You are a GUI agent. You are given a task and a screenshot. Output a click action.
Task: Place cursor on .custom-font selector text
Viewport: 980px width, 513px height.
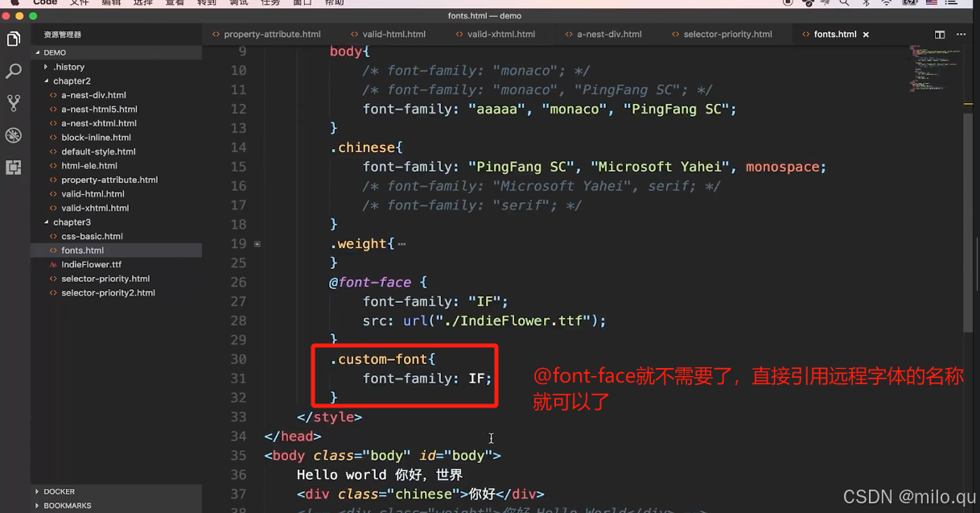click(x=382, y=359)
